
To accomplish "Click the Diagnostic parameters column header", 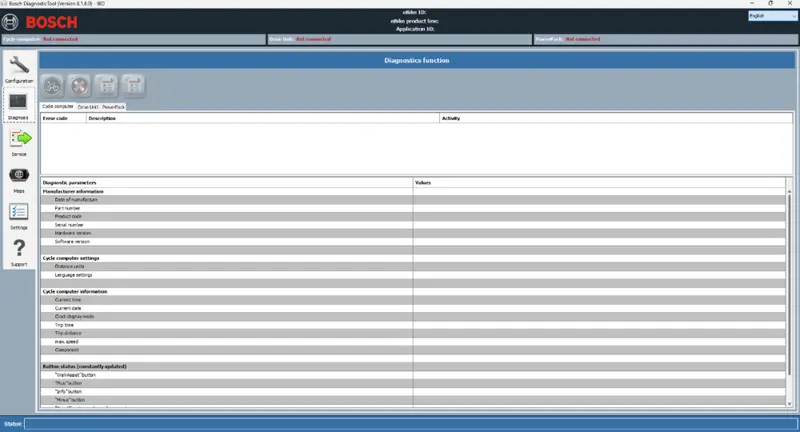I will [x=227, y=183].
